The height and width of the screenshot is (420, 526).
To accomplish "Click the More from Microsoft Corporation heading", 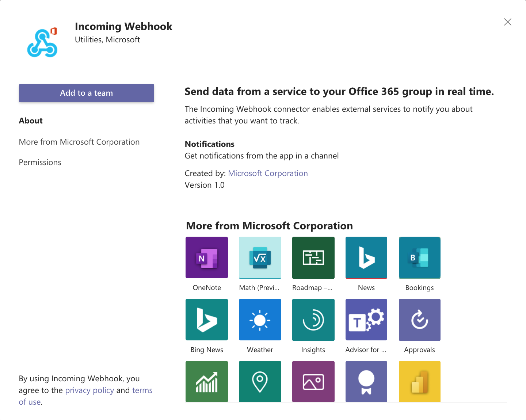I will [x=270, y=226].
